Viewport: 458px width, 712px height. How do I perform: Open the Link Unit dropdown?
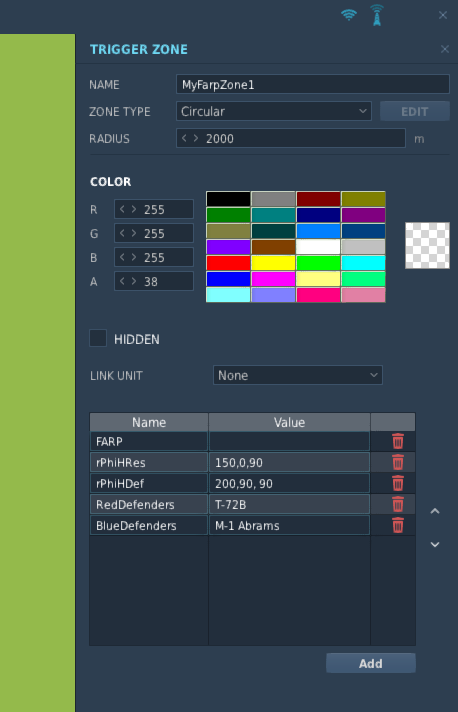298,375
